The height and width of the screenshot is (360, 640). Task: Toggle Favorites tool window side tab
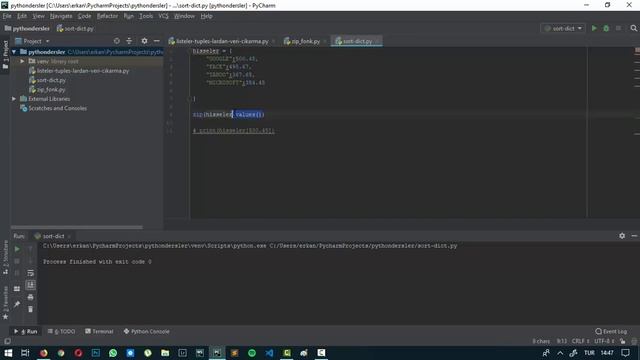click(5, 303)
